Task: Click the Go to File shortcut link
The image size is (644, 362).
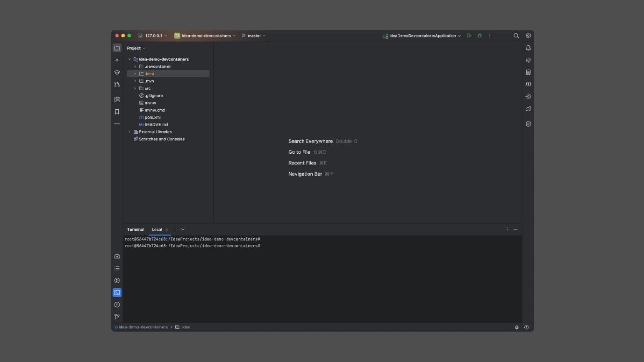Action: (299, 152)
